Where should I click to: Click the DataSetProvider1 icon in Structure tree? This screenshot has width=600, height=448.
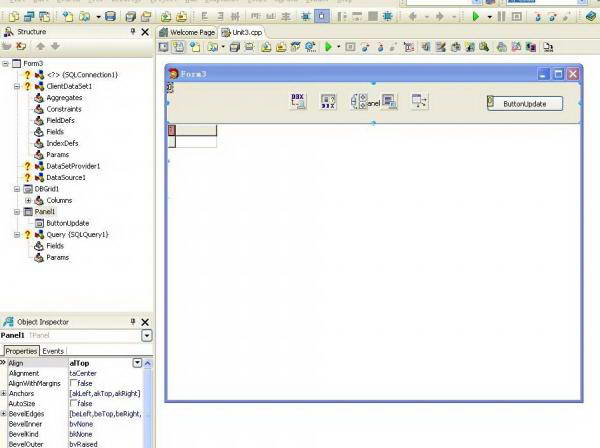click(x=39, y=166)
